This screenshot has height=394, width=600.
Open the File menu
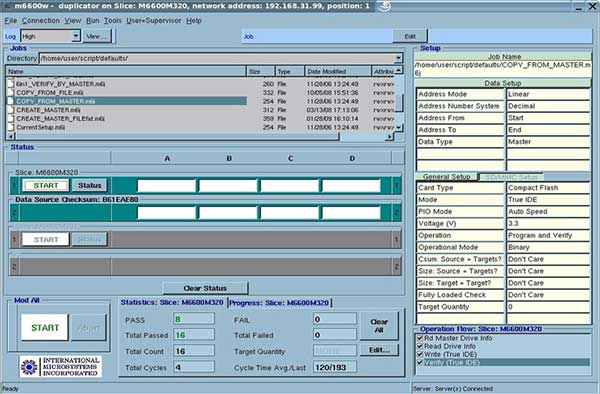(x=11, y=21)
